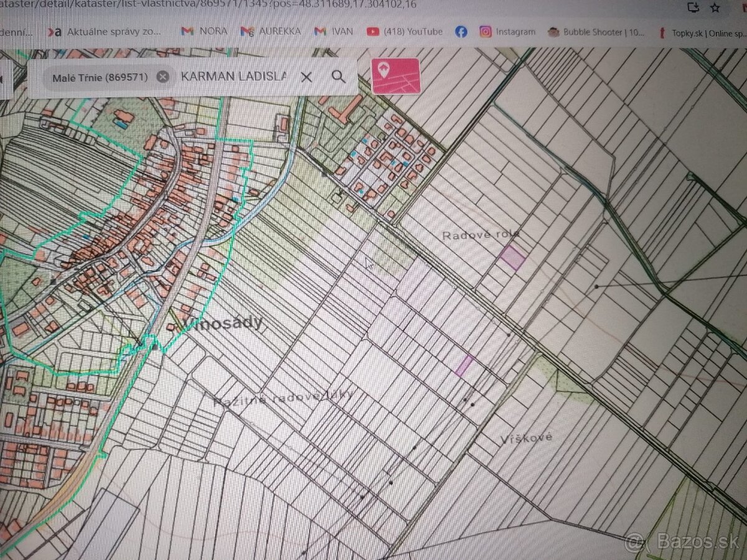This screenshot has height=560, width=747.
Task: Open the Topky.sk bookmark
Action: (x=703, y=33)
